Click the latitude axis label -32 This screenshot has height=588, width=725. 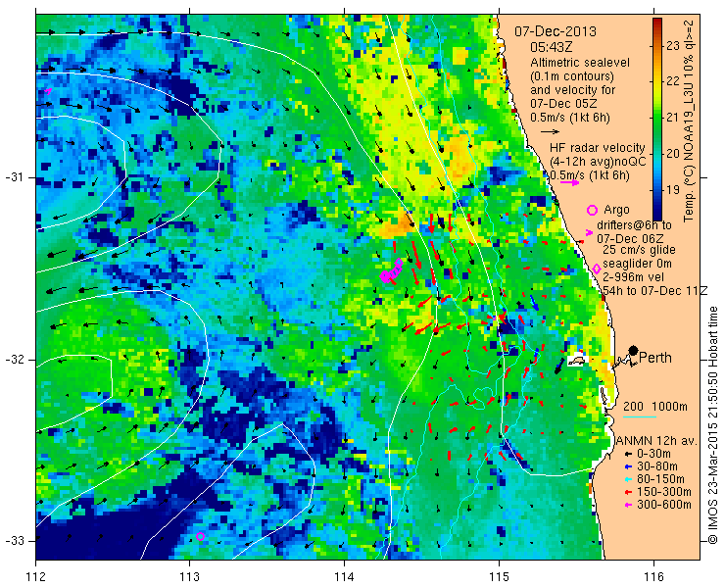(15, 360)
